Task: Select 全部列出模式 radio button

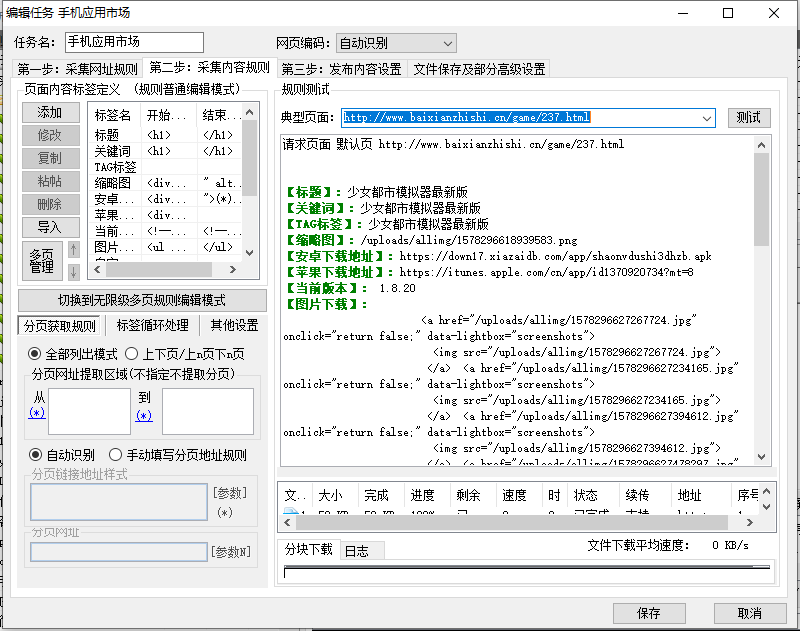Action: pos(72,354)
